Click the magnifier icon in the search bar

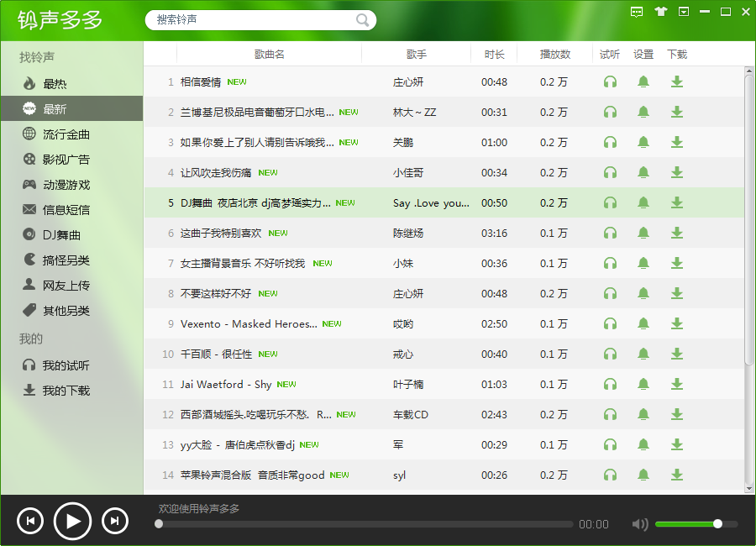361,19
